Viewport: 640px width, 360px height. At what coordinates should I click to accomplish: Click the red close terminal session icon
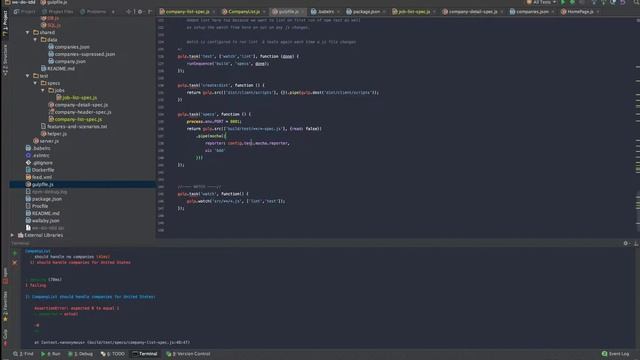coord(15,263)
